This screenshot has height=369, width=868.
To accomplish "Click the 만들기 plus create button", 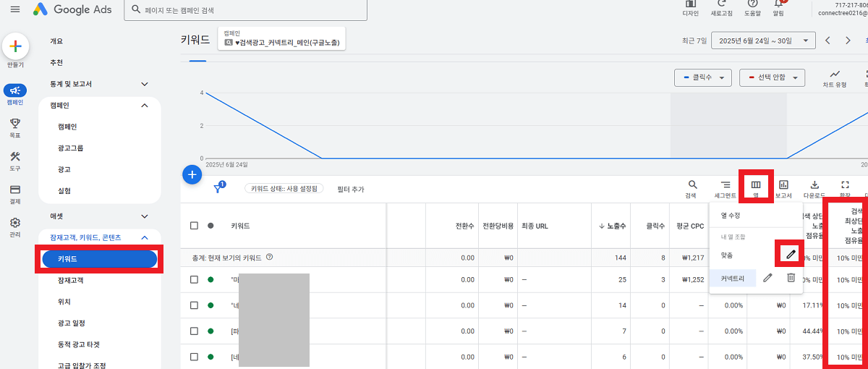I will [15, 46].
